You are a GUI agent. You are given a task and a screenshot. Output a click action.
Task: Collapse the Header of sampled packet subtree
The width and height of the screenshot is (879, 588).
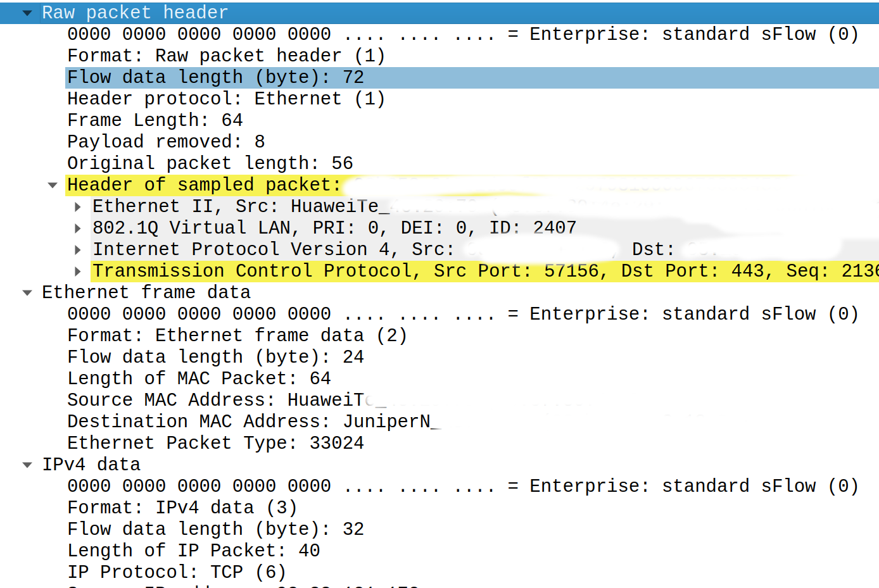pyautogui.click(x=51, y=185)
